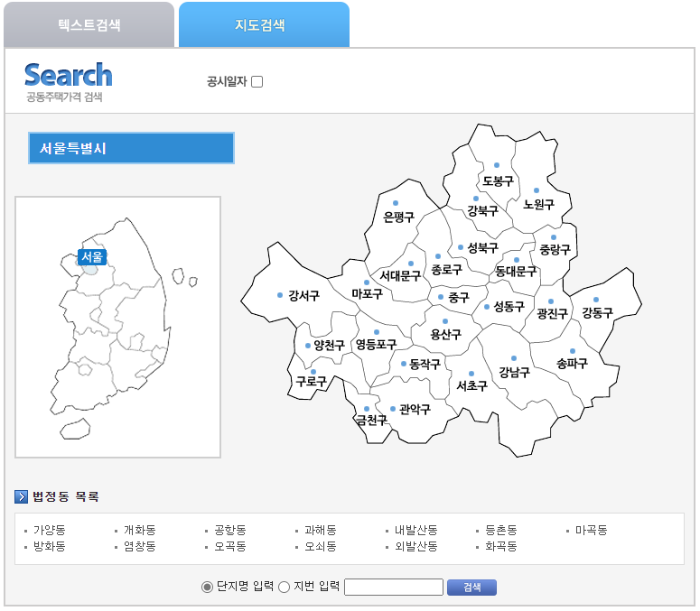Select 구로구 district on the map
700x611 pixels.
click(x=311, y=382)
